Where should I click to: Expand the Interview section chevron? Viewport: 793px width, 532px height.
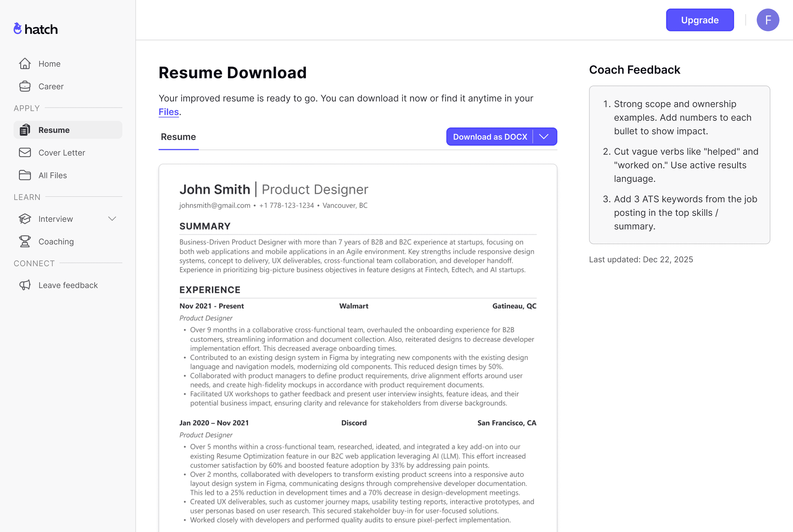pos(112,219)
